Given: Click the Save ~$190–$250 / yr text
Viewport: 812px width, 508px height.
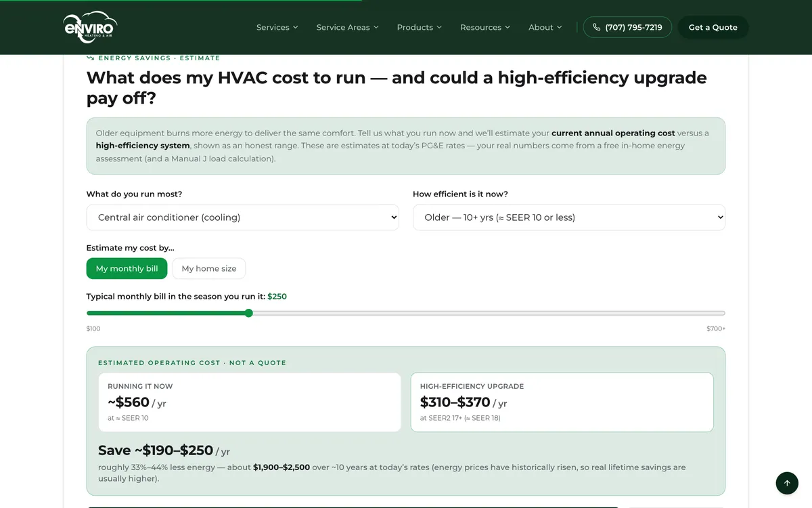Looking at the screenshot, I should (x=164, y=450).
